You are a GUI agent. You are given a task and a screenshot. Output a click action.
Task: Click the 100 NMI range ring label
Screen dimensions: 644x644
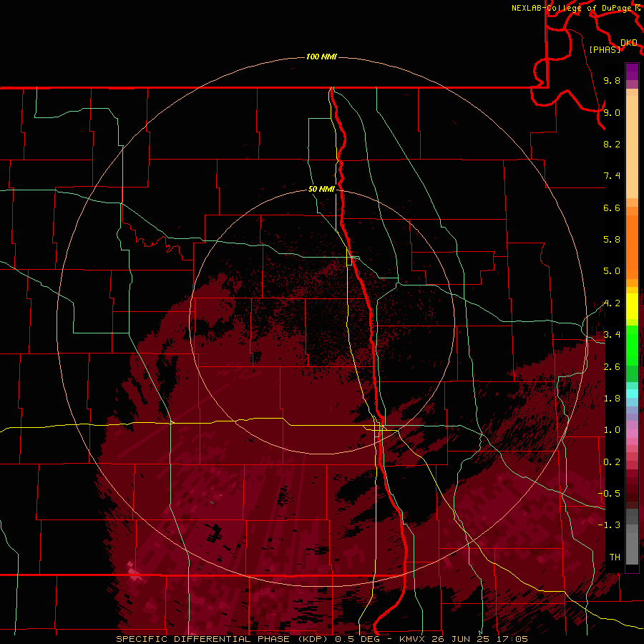tap(321, 57)
